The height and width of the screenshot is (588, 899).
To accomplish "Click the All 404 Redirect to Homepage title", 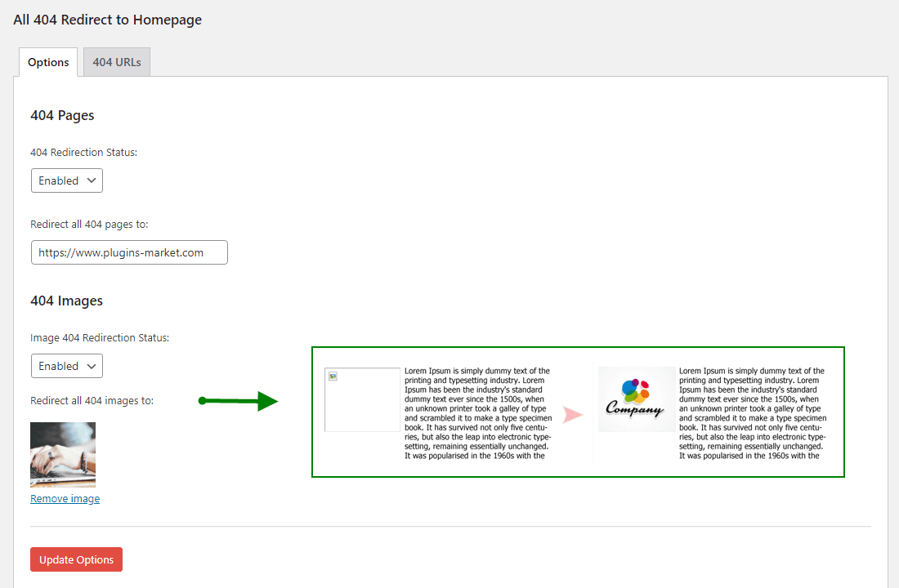I will pos(107,19).
